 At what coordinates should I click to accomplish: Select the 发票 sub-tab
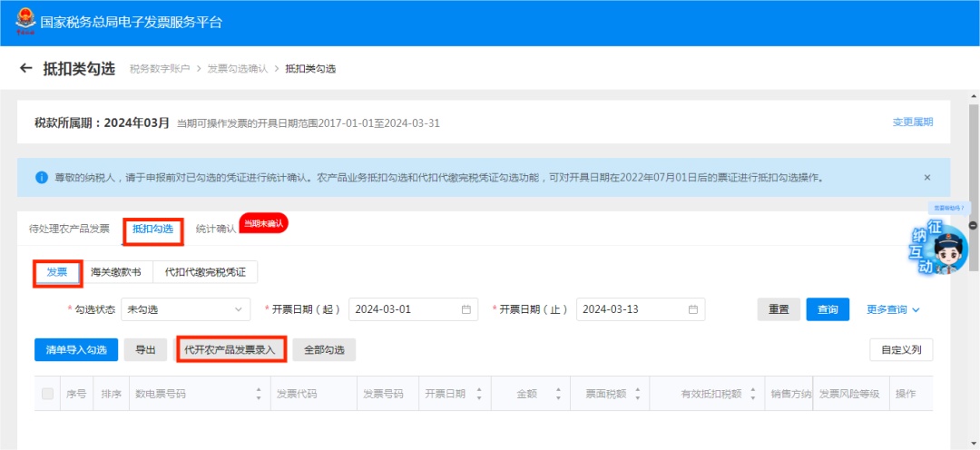(x=57, y=272)
